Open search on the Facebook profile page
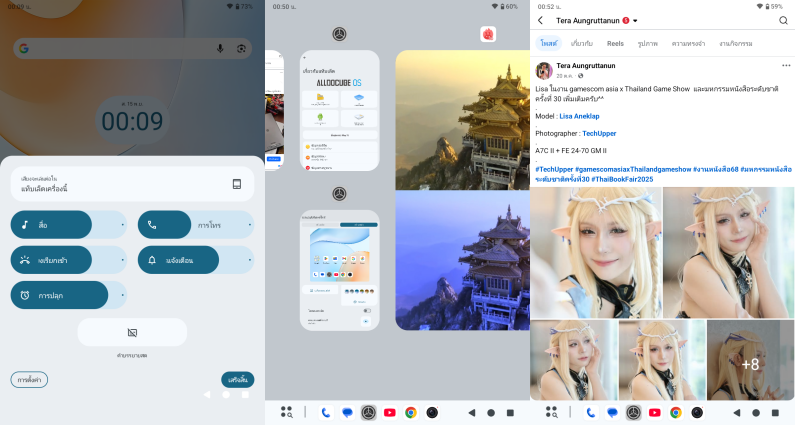 click(x=783, y=20)
